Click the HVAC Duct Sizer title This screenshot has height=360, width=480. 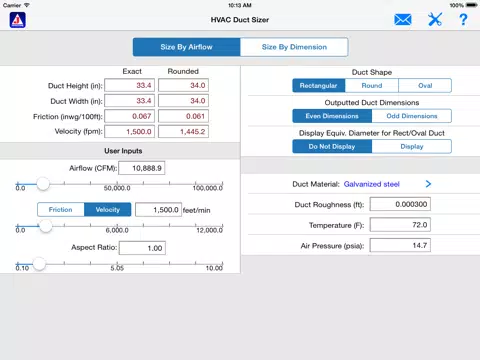(x=240, y=20)
